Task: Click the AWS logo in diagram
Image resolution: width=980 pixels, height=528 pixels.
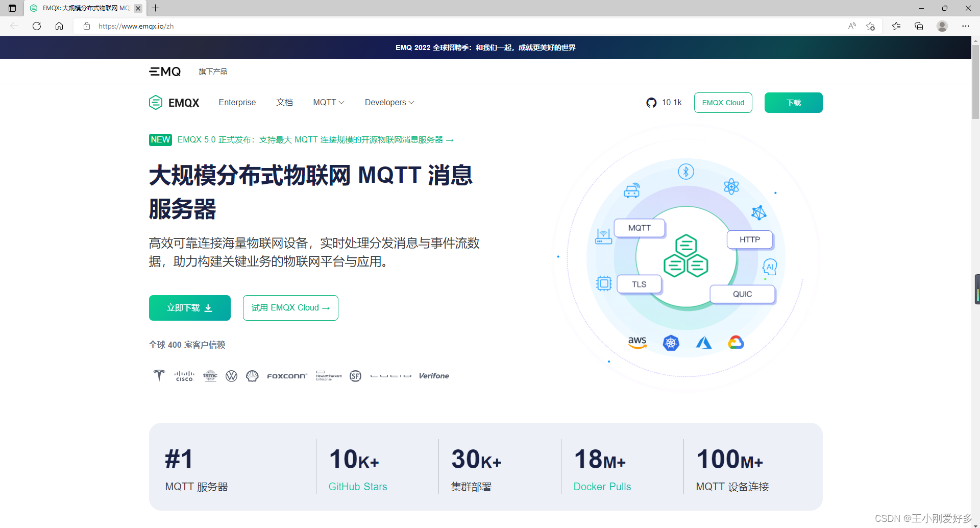Action: (637, 342)
